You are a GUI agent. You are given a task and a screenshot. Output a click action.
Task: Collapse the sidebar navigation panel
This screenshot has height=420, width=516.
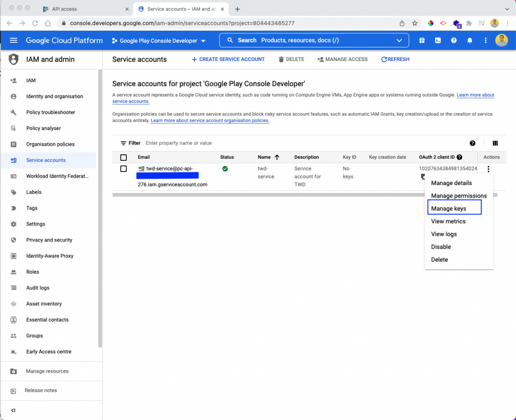click(13, 410)
